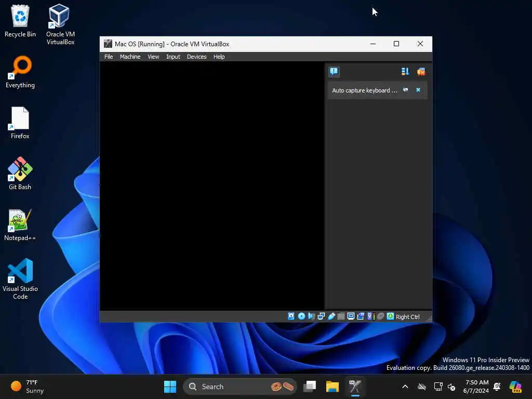
Task: Click the hard disk activity status icon
Action: [x=291, y=316]
